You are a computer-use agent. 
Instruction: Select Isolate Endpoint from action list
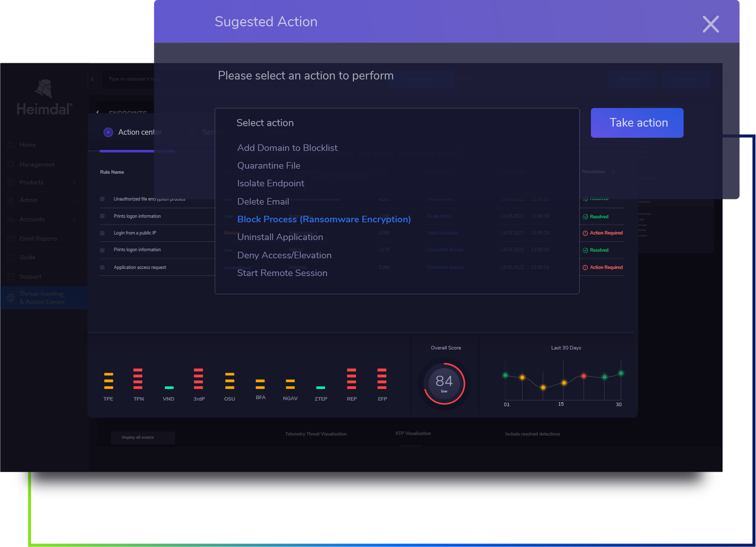(270, 183)
